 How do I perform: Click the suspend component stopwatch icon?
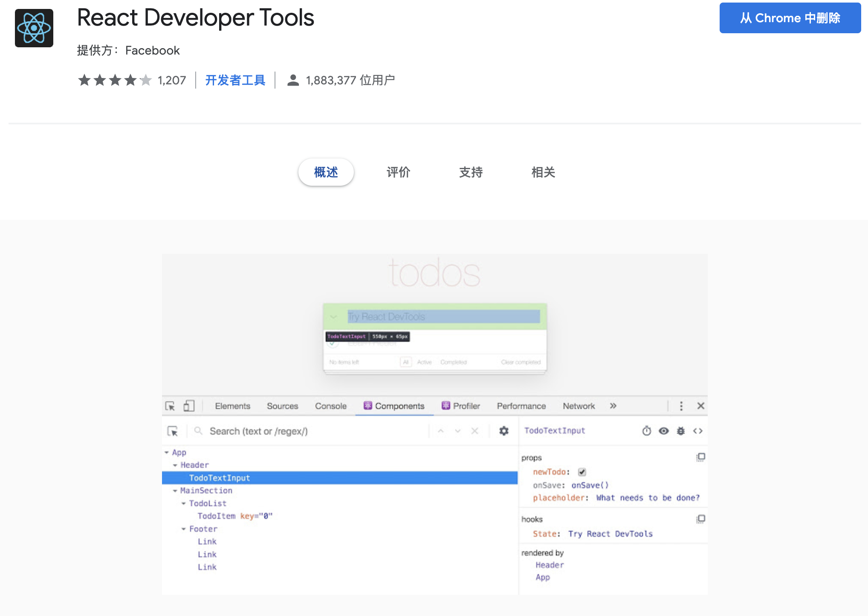point(647,431)
